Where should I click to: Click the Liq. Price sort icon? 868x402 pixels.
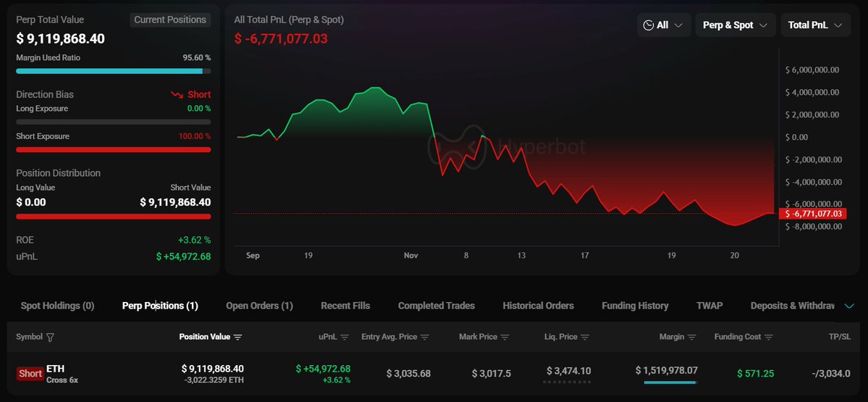click(585, 338)
